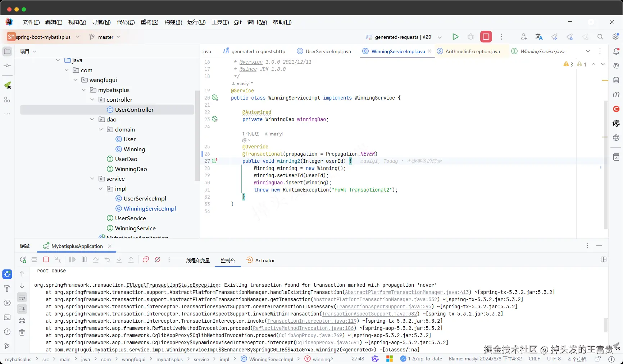Open the Actuator tab in the debug panel

tap(260, 261)
